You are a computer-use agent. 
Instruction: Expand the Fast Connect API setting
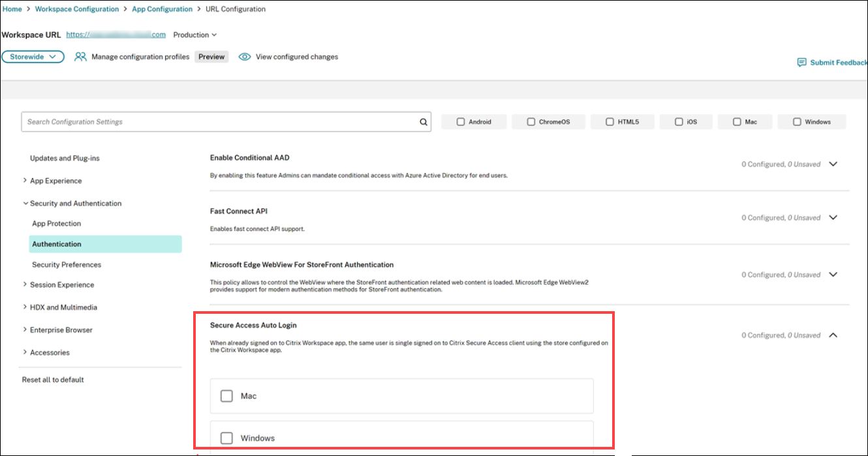click(x=833, y=218)
